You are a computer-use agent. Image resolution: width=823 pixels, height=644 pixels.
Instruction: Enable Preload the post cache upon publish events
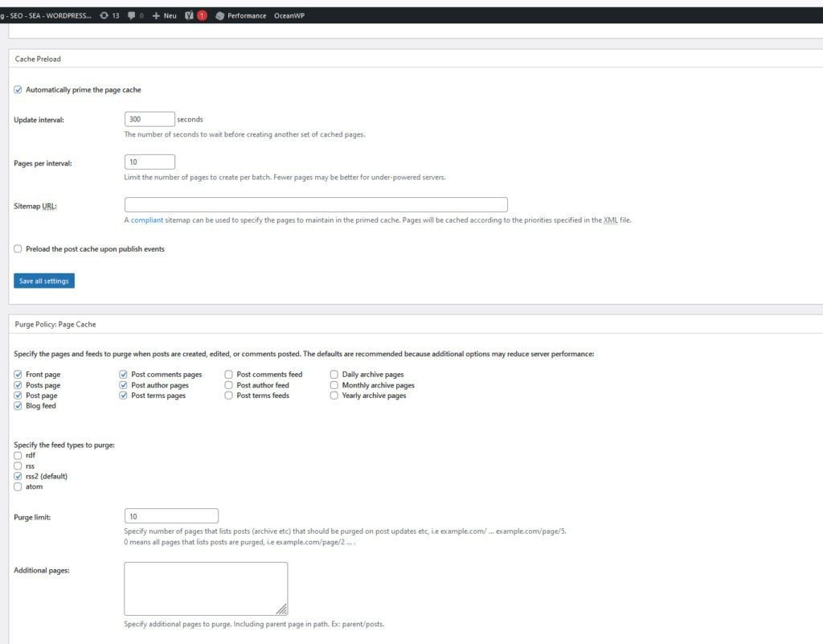18,248
